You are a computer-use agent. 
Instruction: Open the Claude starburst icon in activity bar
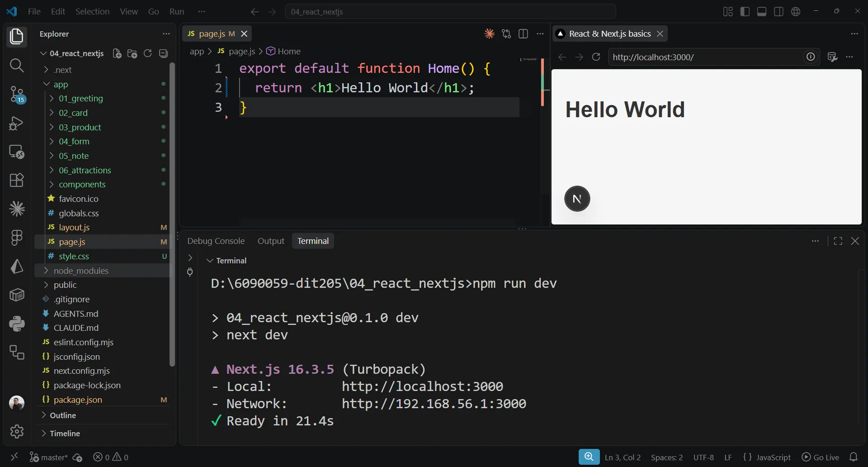click(x=17, y=209)
